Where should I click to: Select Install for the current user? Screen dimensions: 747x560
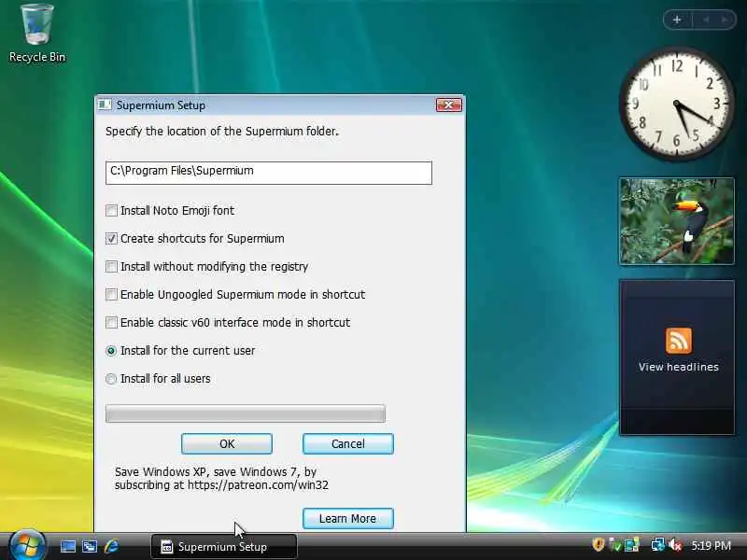coord(111,351)
